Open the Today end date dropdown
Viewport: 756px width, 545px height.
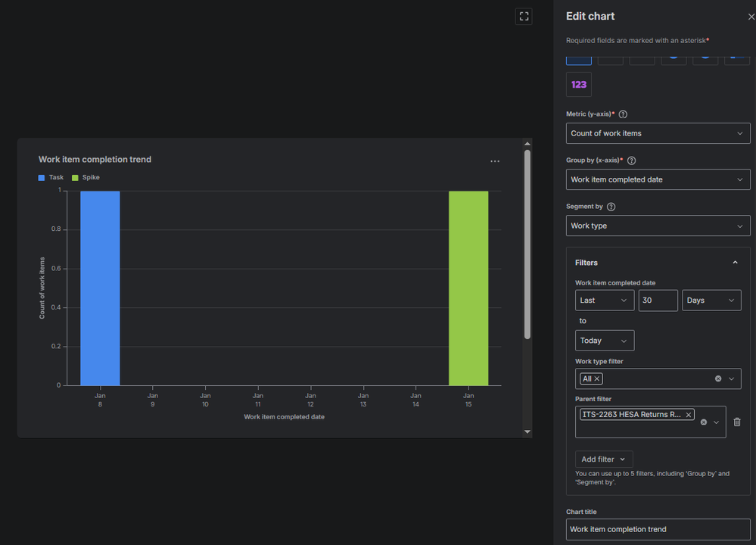click(604, 341)
